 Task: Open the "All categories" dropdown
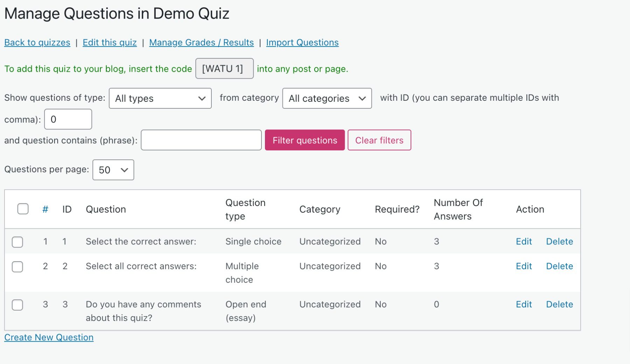(326, 99)
